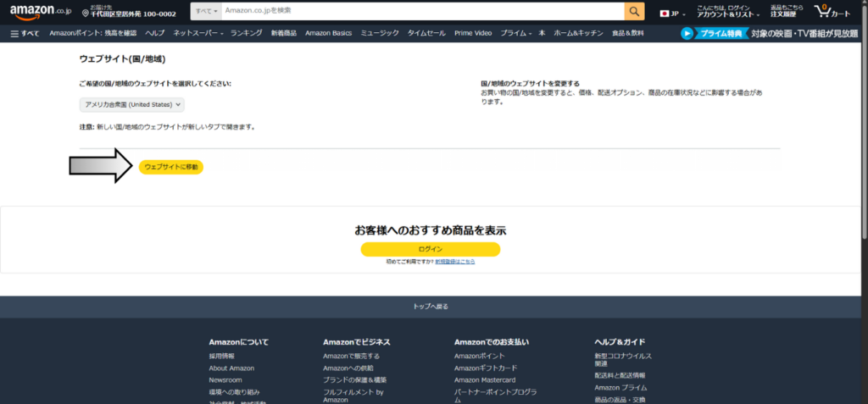Click the yellow ログイン button

[430, 249]
